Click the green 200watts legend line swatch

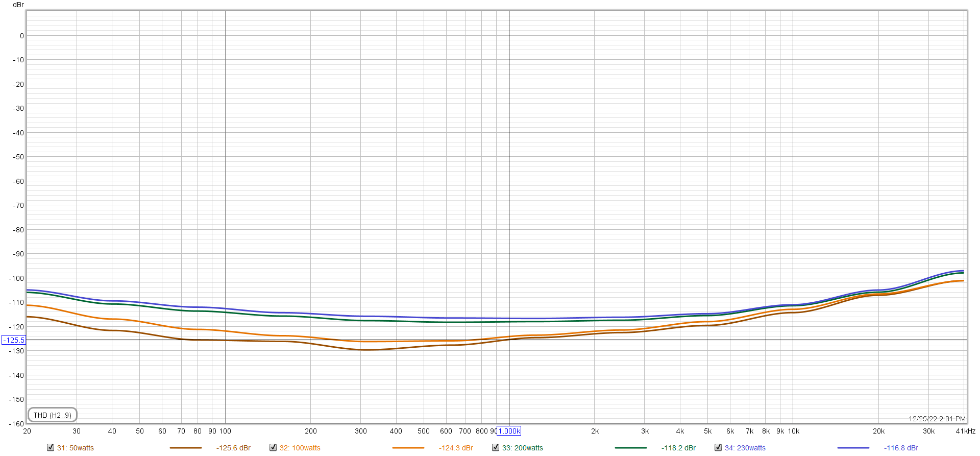click(x=631, y=448)
